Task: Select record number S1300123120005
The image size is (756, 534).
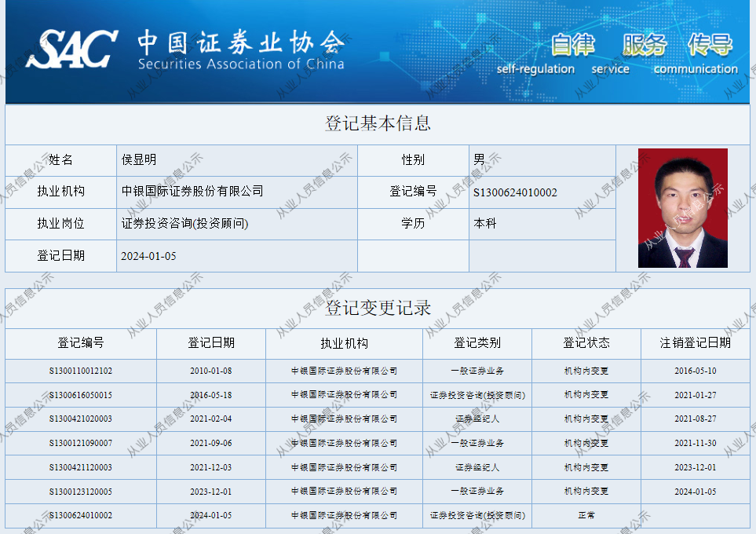Action: [81, 492]
